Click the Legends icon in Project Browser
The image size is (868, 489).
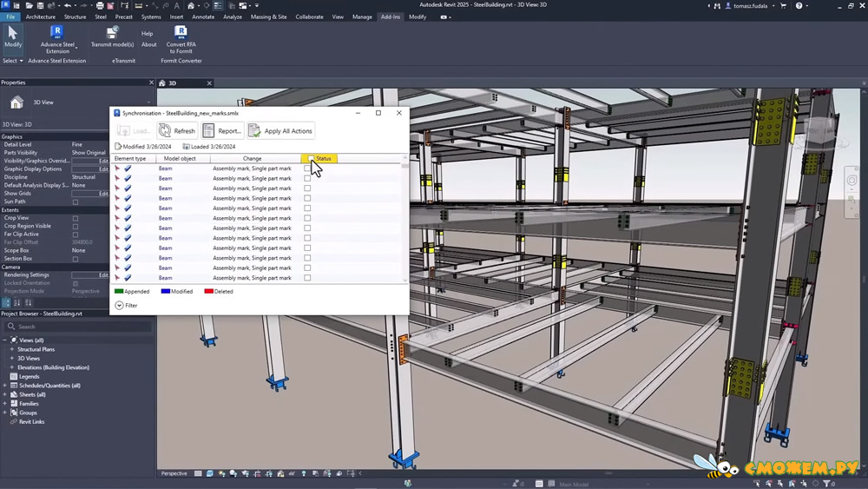pos(14,377)
